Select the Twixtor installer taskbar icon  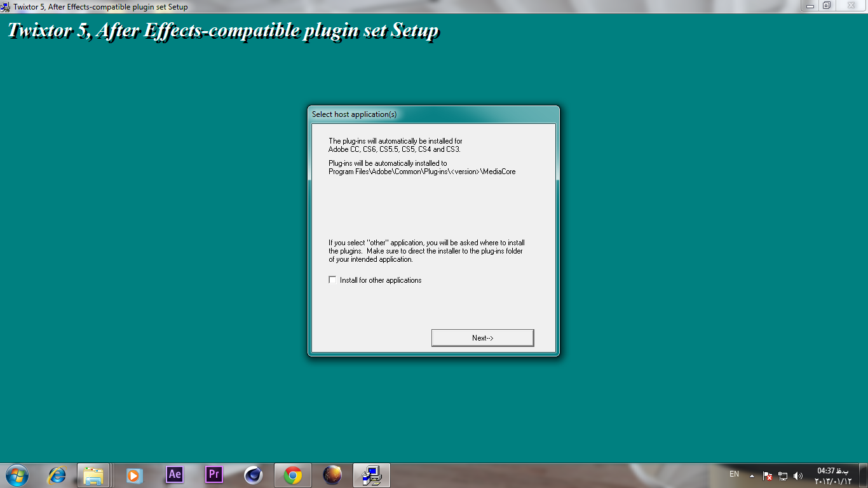pyautogui.click(x=372, y=475)
